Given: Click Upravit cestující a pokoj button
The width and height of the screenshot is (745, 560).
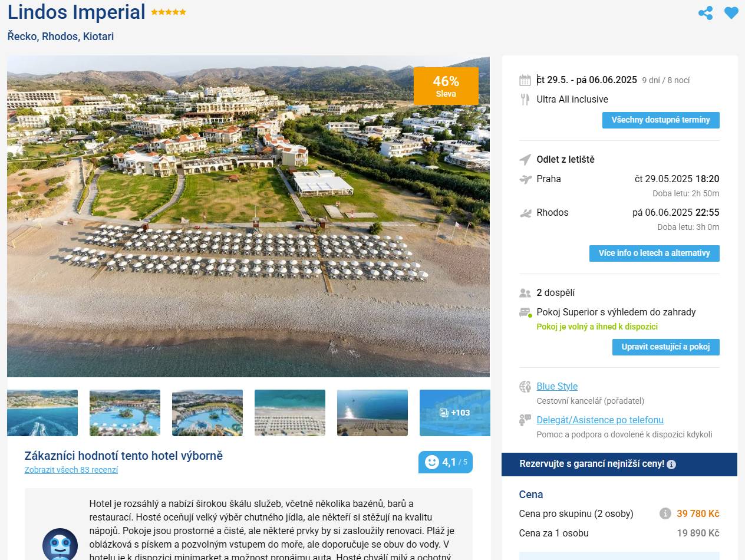Looking at the screenshot, I should [x=666, y=347].
